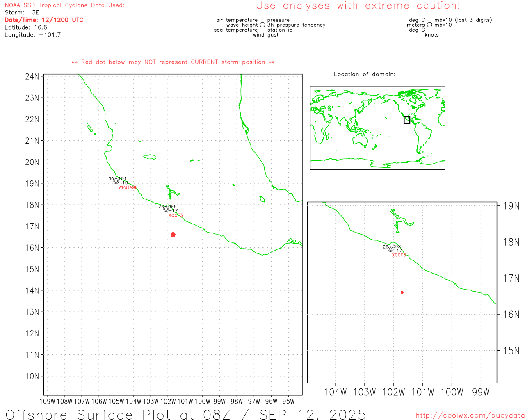Click the 'air temperature' legend label
The image size is (525, 420).
(237, 20)
